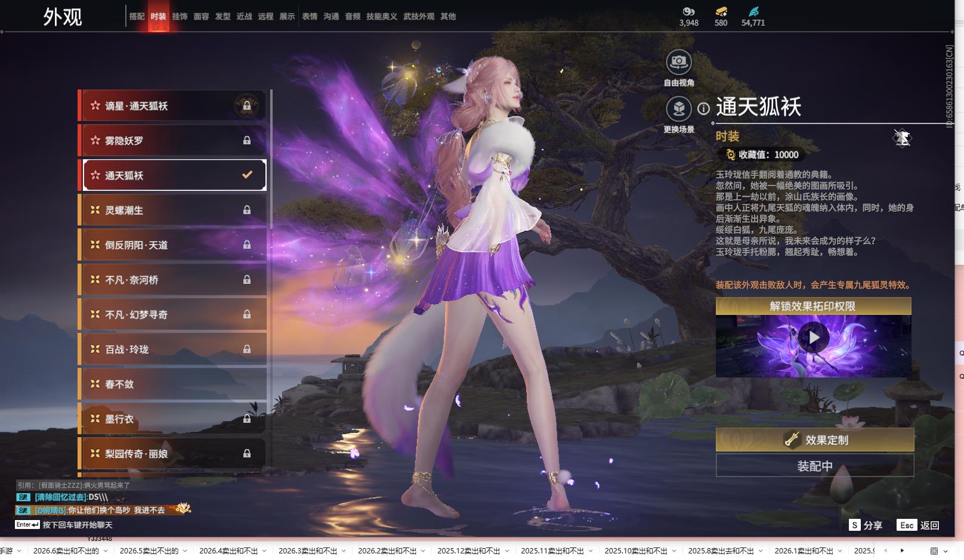The width and height of the screenshot is (964, 560).
Task: Open the 面容 tab
Action: coord(201,16)
